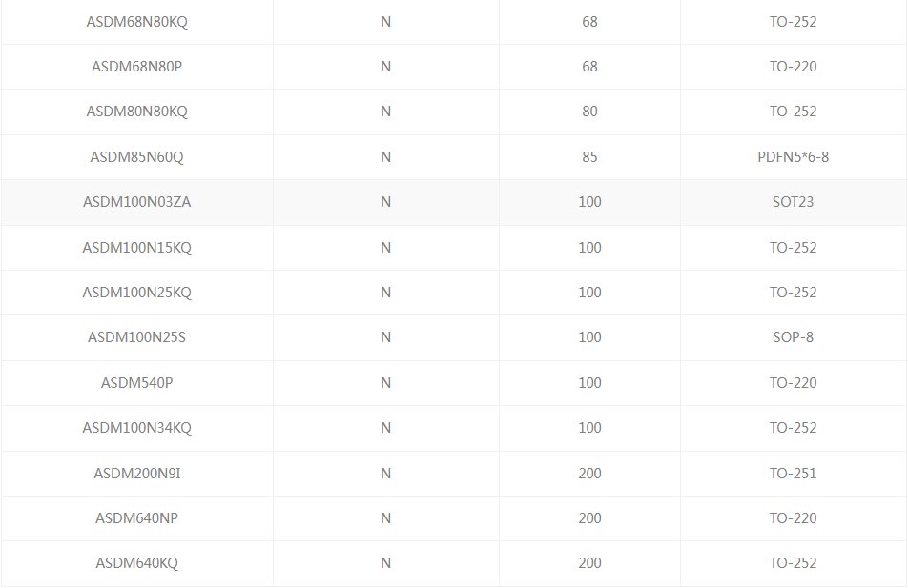Click the ASDM100N34KQ part number

(136, 428)
